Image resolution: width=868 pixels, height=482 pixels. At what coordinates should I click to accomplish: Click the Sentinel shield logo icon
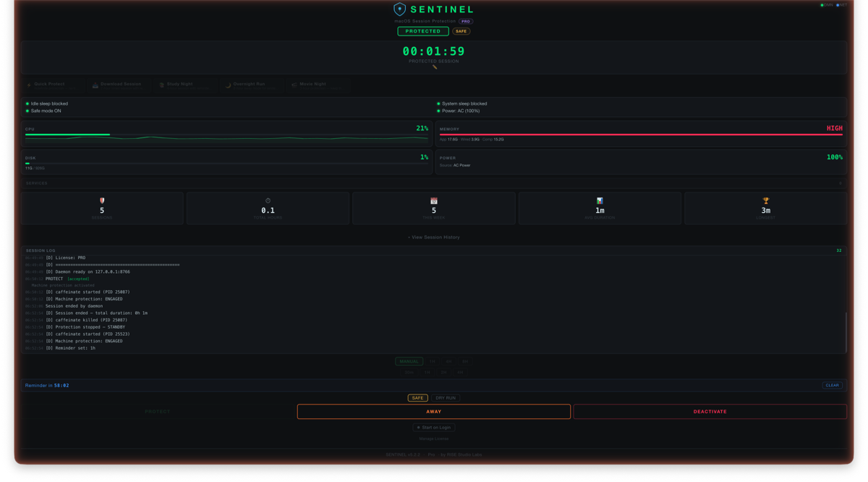pos(399,9)
